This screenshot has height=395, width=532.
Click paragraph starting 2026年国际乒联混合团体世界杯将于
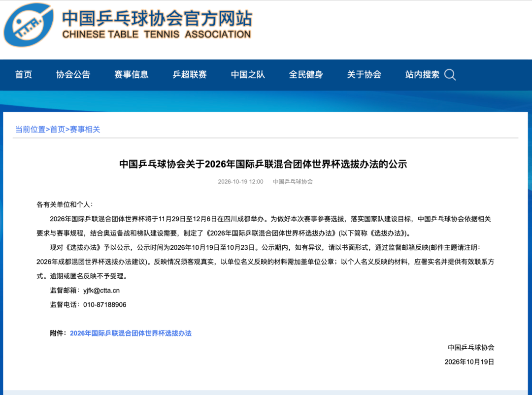(264, 226)
